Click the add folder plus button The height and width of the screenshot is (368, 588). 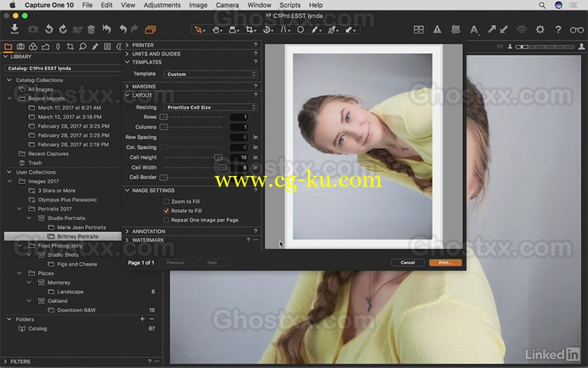pyautogui.click(x=142, y=319)
